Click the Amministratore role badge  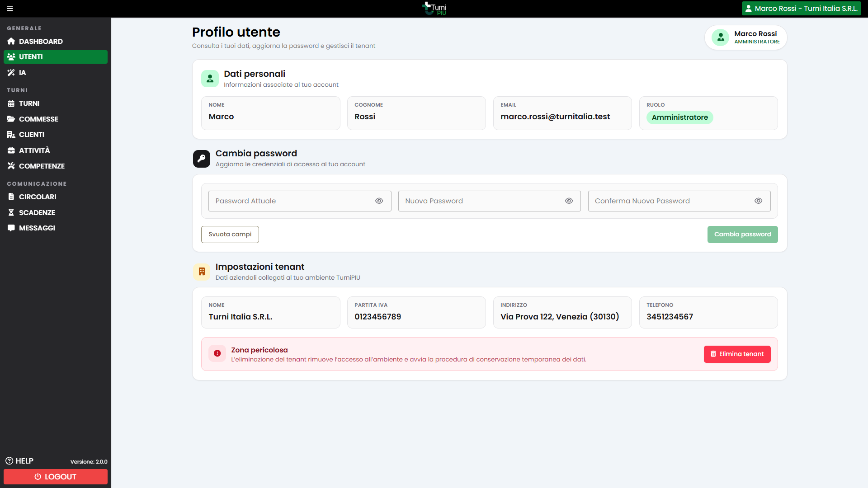(679, 117)
